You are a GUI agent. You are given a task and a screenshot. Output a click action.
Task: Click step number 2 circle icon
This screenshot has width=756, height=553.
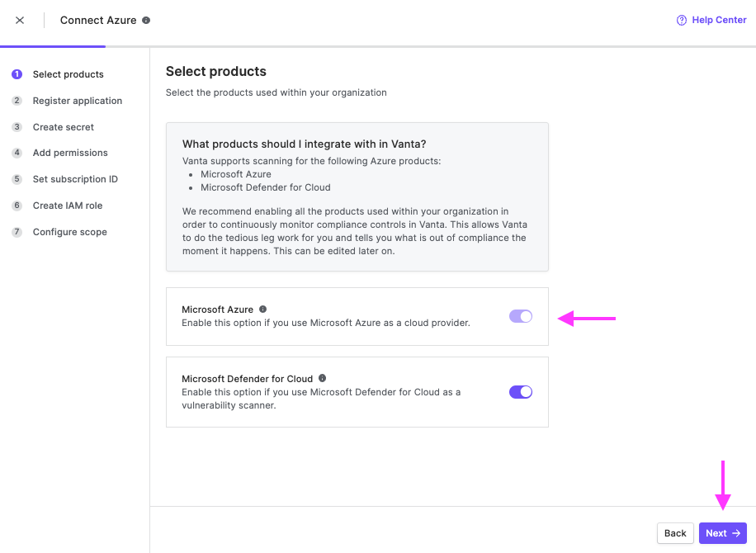pos(17,100)
